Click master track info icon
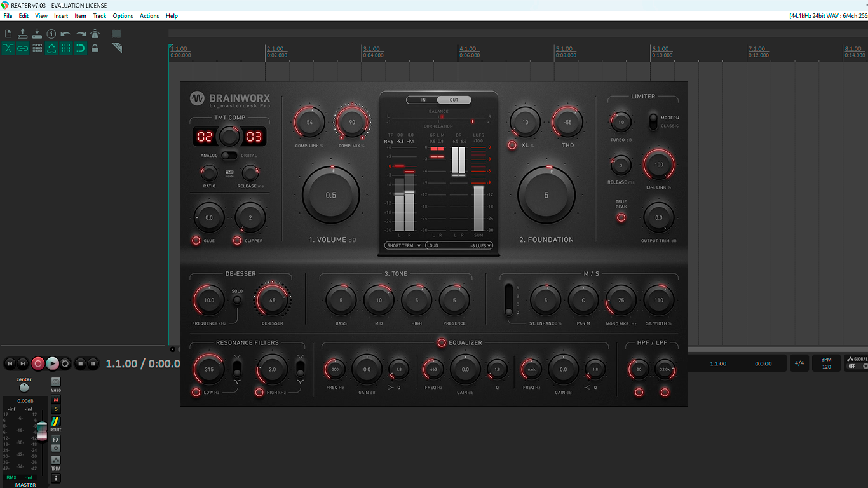Viewport: 868px width, 488px height. coord(56,478)
